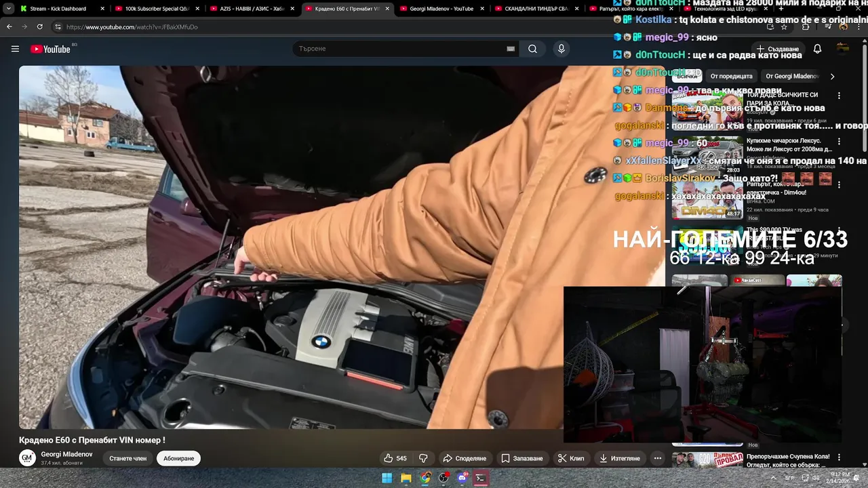Go forward with the browser forward arrow
Image resolution: width=868 pixels, height=488 pixels.
pyautogui.click(x=24, y=26)
